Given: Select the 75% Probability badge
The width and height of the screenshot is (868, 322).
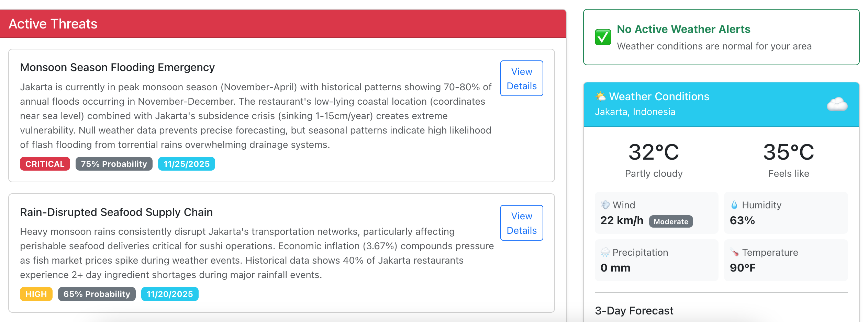Looking at the screenshot, I should 114,164.
